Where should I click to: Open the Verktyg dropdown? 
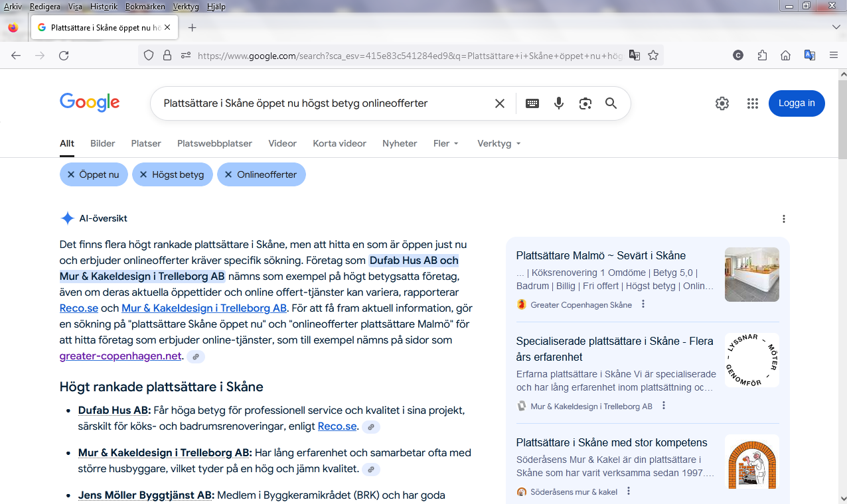pyautogui.click(x=499, y=143)
